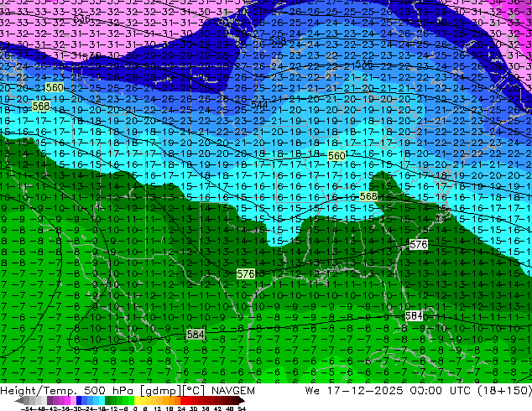Click the dark purple legend swatch at -42
This screenshot has width=532, height=411.
point(50,400)
